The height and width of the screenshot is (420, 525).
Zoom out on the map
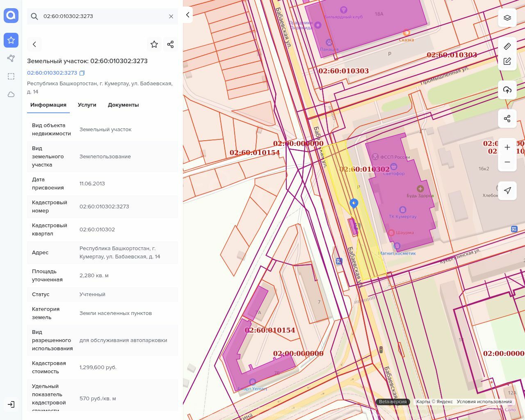click(507, 162)
